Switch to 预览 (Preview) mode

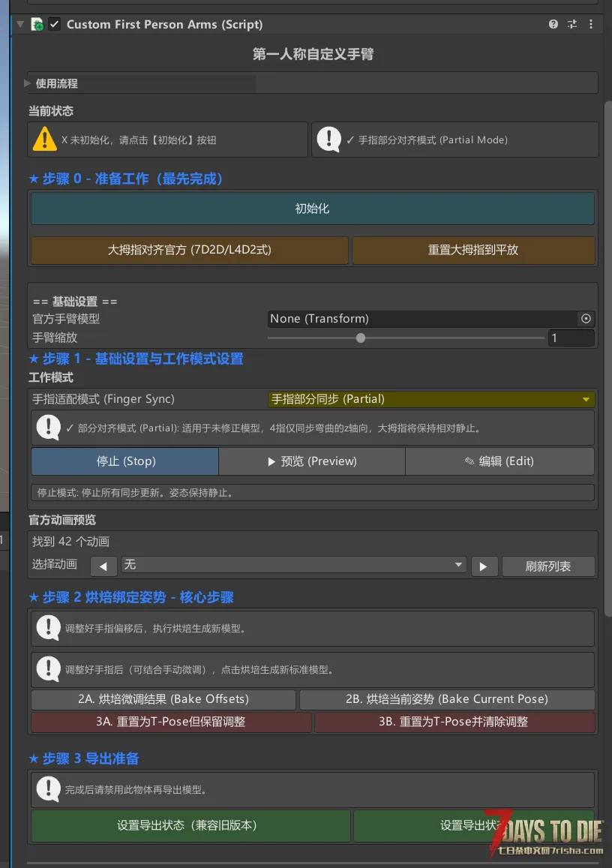312,461
